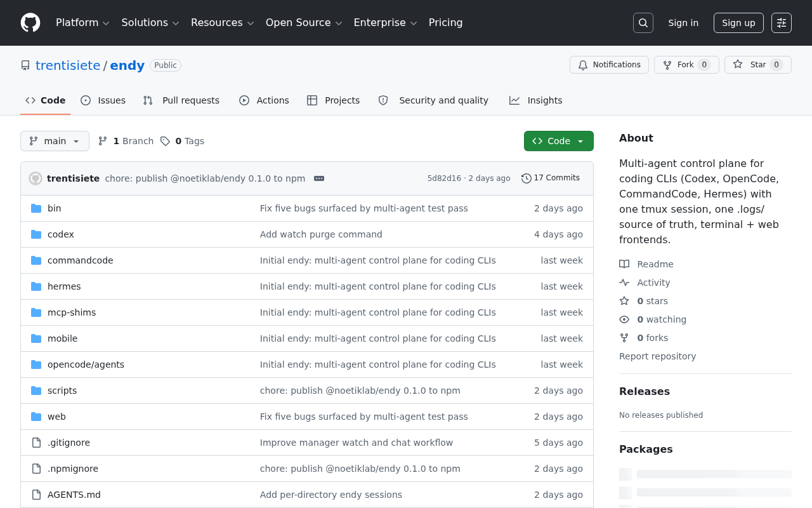The image size is (812, 508).
Task: Click the forks icon in About
Action: pos(624,338)
